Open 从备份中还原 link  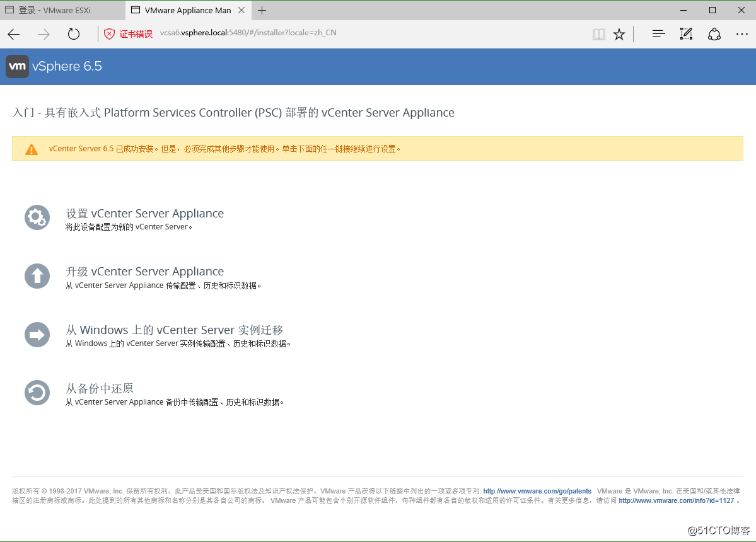point(100,388)
